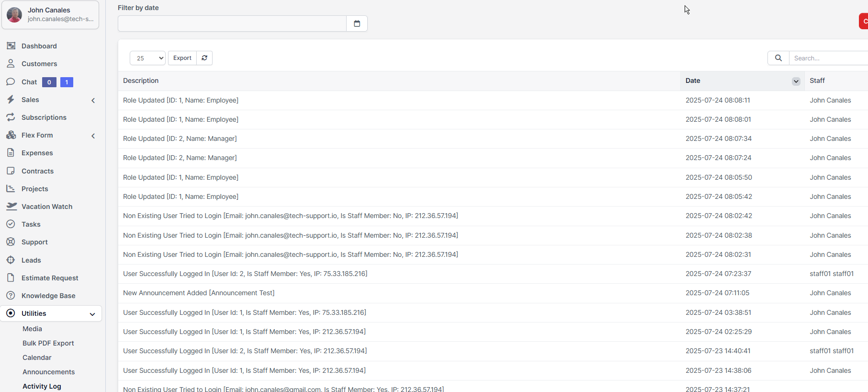Select Bulk PDF Export menu item
Viewport: 868px width, 392px height.
click(48, 343)
